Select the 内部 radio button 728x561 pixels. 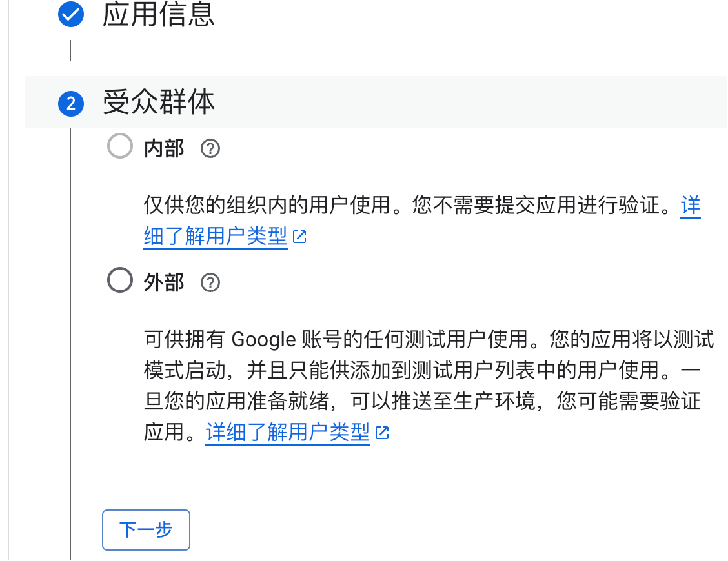[x=120, y=146]
